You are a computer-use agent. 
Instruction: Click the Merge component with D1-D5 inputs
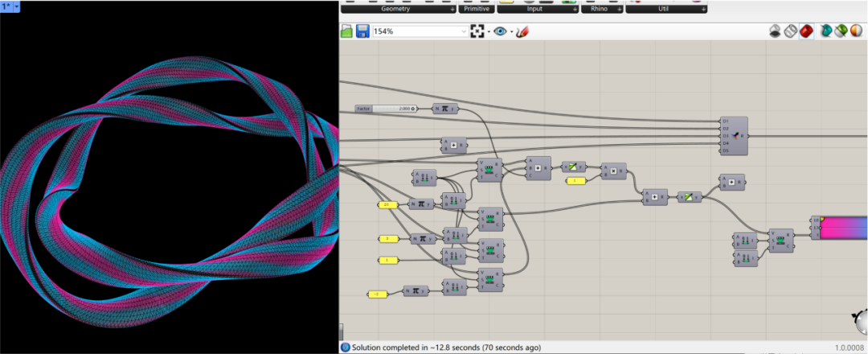pyautogui.click(x=735, y=135)
